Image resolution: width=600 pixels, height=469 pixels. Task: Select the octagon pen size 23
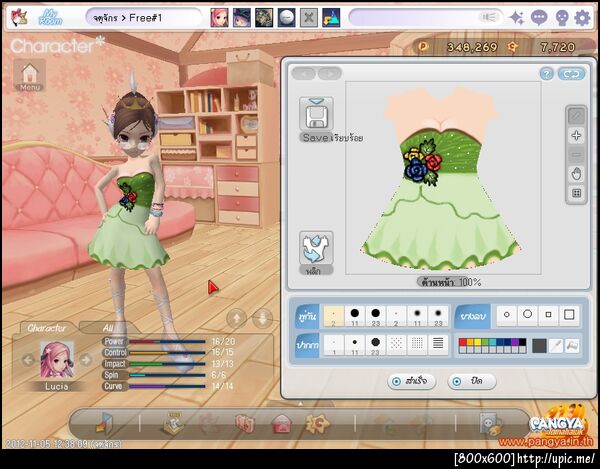[x=375, y=345]
